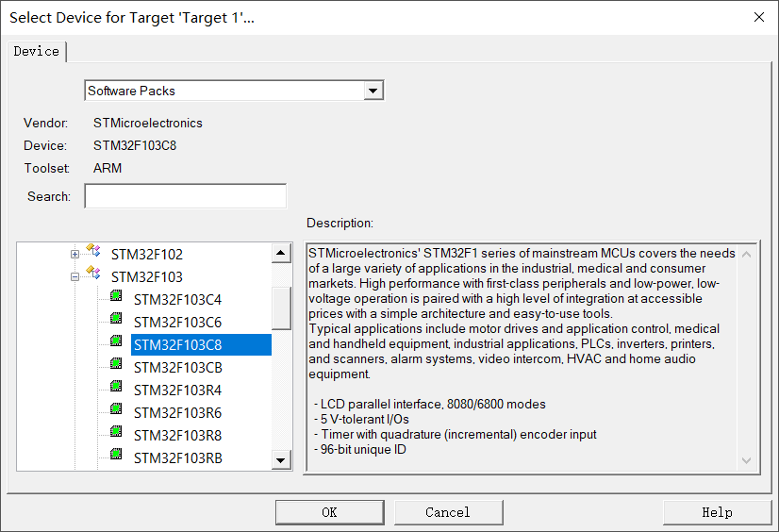Select device STM32F103CB
Screen dimensions: 779x532
pos(178,368)
